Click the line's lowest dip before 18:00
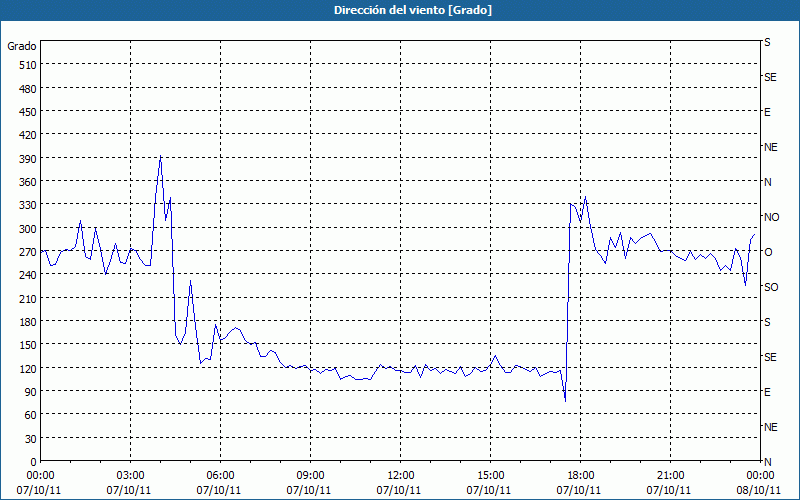The image size is (800, 500). pyautogui.click(x=565, y=401)
